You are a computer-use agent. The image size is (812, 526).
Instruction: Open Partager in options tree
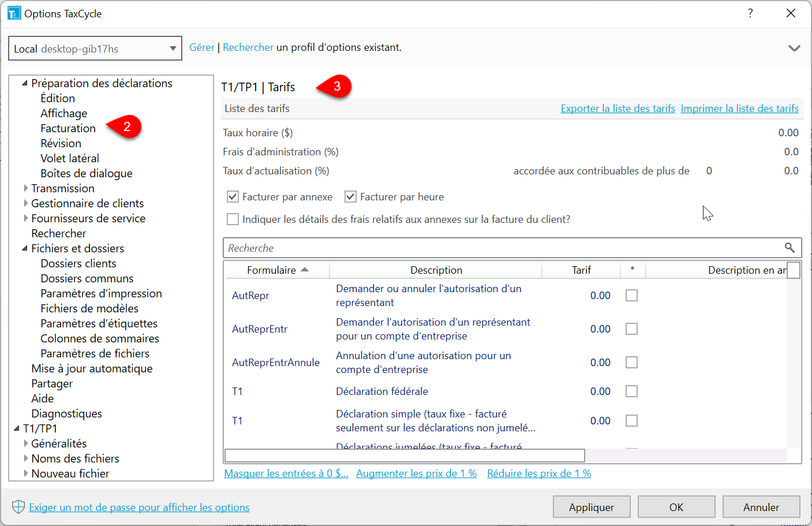52,383
